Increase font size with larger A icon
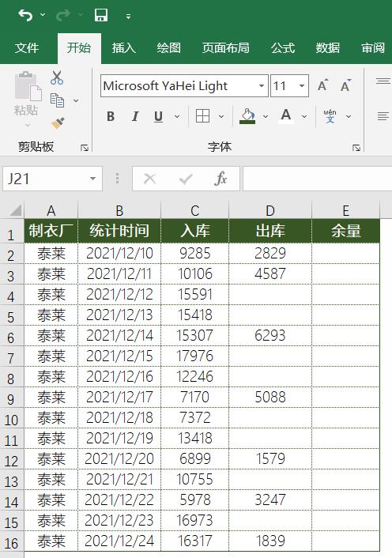This screenshot has height=558, width=392. click(323, 85)
